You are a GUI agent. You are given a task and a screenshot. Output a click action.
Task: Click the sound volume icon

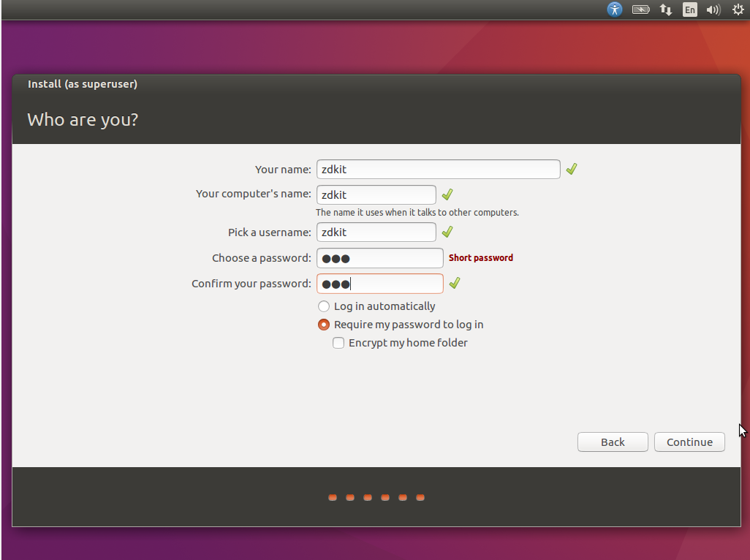tap(713, 10)
